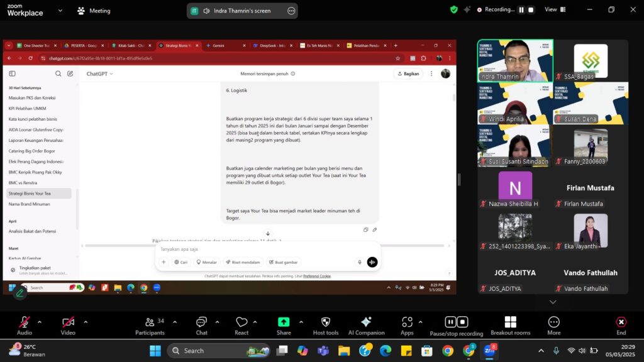
Task: Open Zoom AI Companion
Action: click(x=366, y=324)
